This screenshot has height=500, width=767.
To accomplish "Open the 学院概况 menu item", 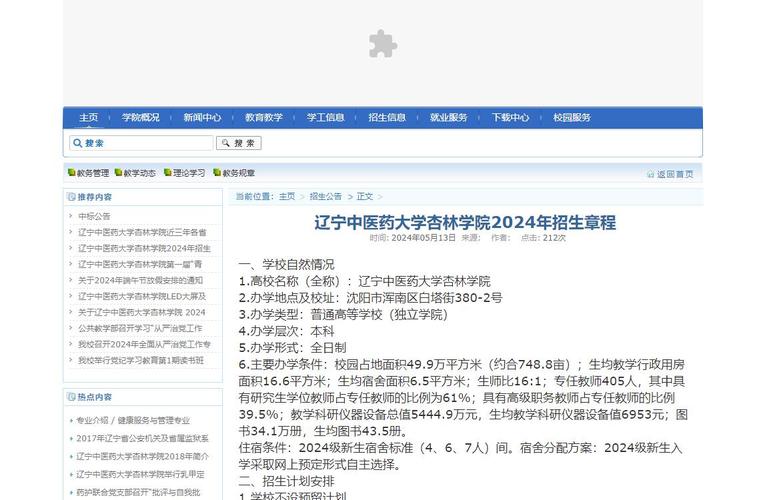I will 140,117.
